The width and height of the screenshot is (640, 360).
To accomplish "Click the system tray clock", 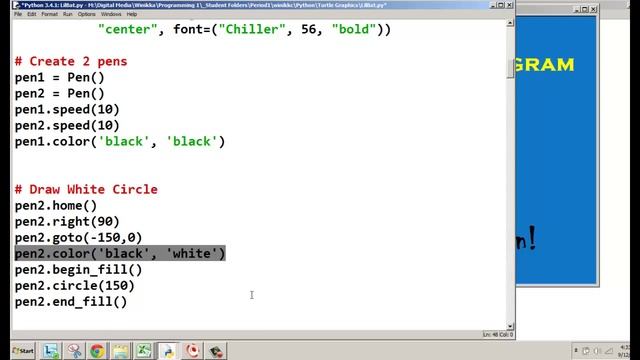I will [625, 351].
